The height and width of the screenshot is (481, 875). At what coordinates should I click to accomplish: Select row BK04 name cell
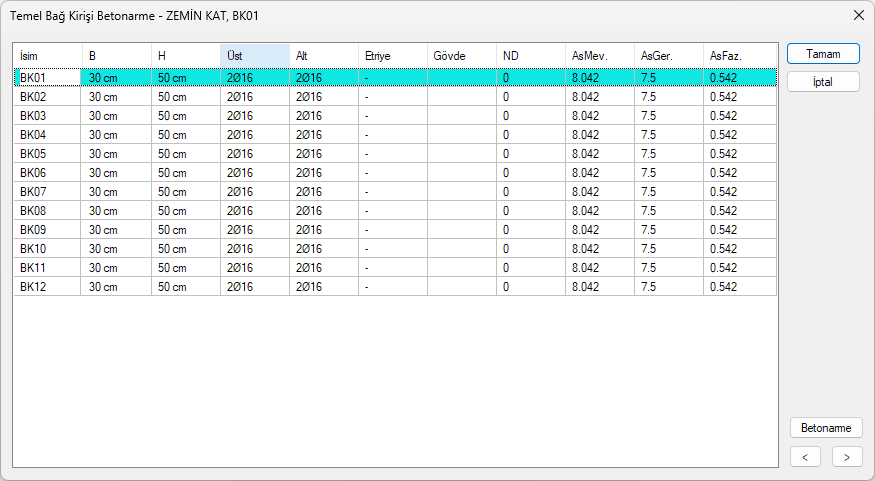pos(47,134)
